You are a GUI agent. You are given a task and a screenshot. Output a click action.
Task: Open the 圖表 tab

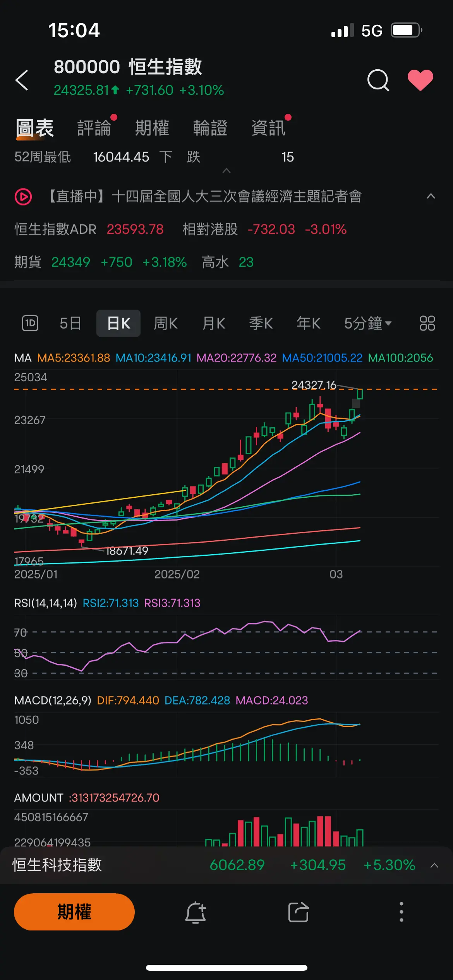35,128
